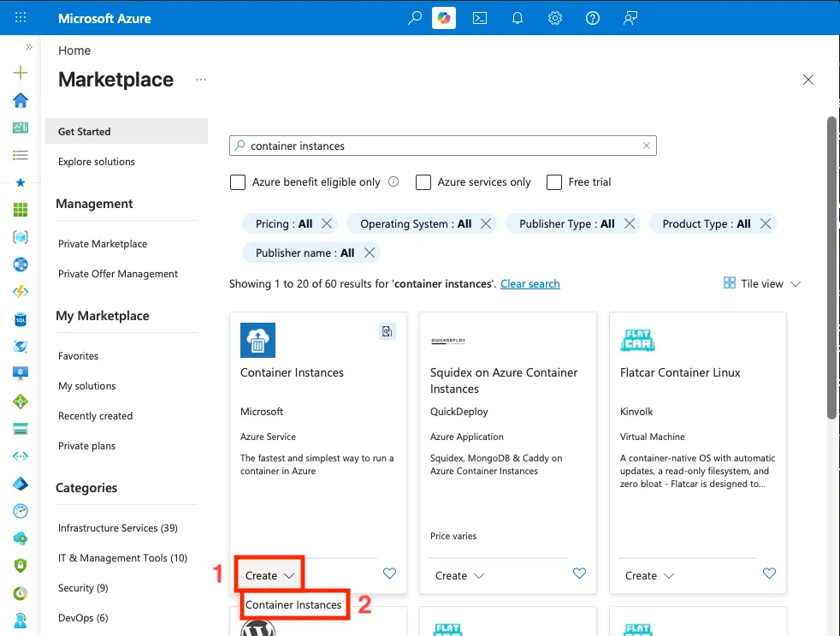
Task: Click Home breadcrumb link
Action: pos(74,51)
